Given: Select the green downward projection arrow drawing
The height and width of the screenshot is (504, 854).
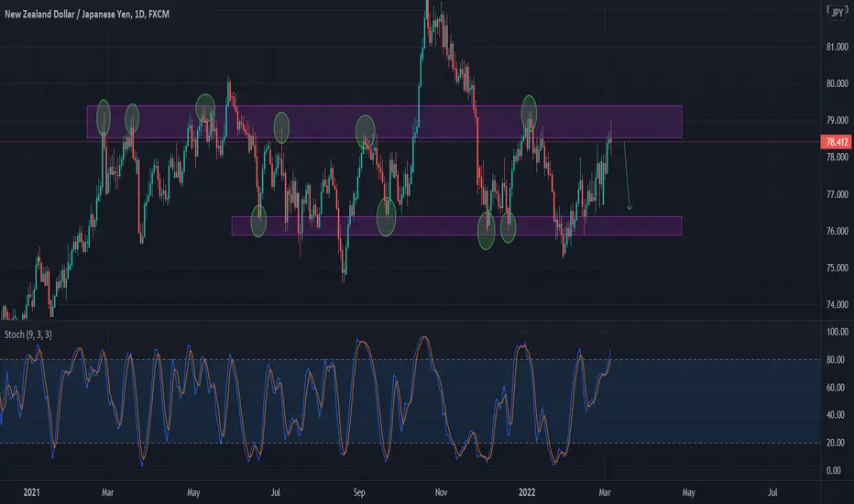Looking at the screenshot, I should (628, 176).
